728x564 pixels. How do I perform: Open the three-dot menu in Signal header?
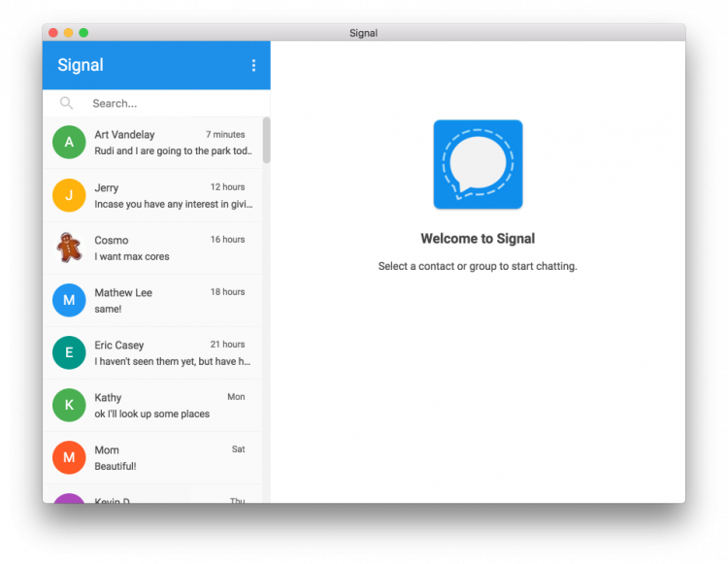click(253, 65)
